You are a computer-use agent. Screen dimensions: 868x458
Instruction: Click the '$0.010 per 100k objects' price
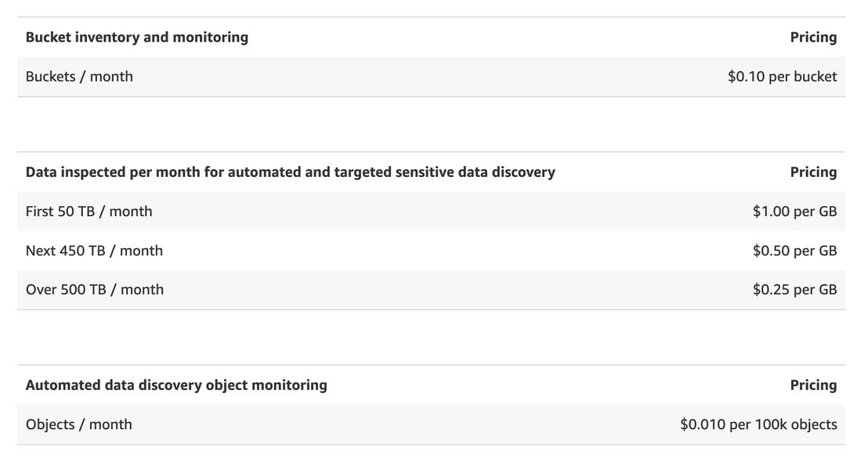click(x=758, y=424)
